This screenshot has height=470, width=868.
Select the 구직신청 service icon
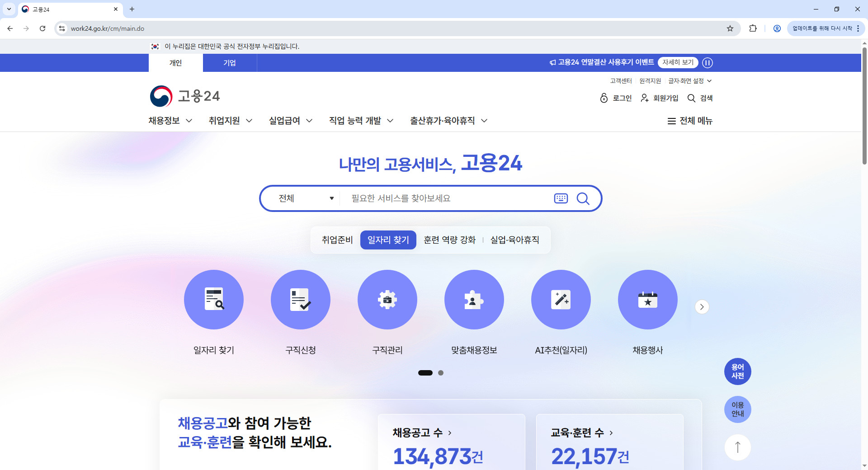pos(300,299)
